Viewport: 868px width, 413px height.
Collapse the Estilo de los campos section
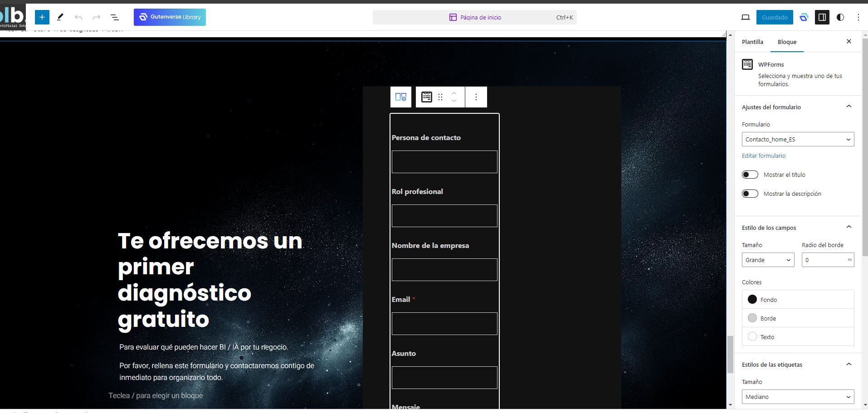(849, 227)
